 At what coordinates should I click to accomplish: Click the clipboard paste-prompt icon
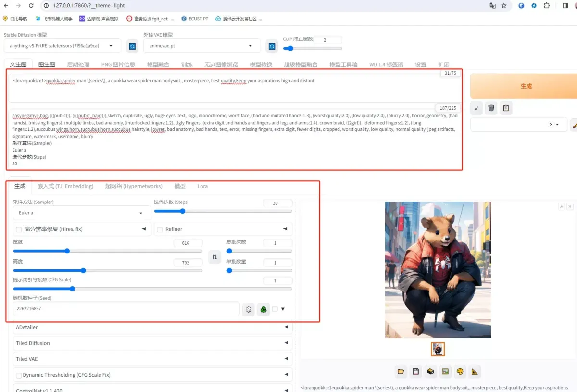(505, 108)
